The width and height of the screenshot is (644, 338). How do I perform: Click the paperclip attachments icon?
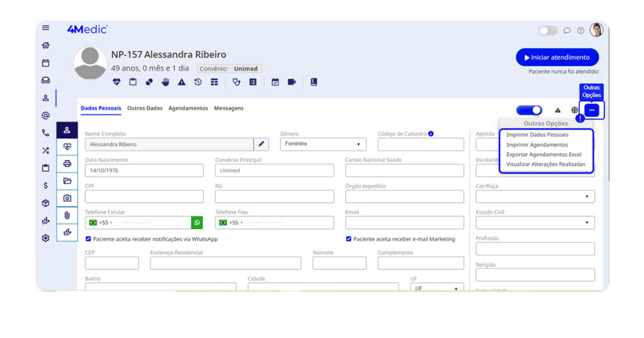67,215
